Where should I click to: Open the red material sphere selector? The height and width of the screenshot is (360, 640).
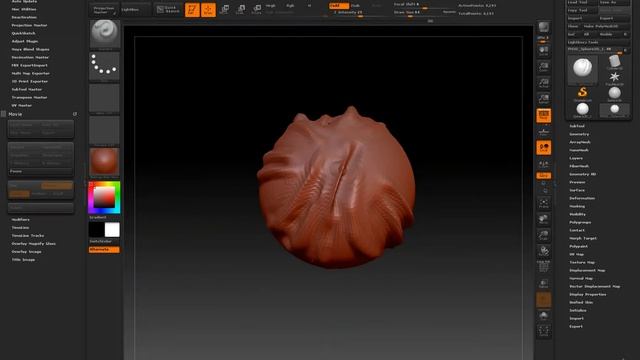(104, 162)
